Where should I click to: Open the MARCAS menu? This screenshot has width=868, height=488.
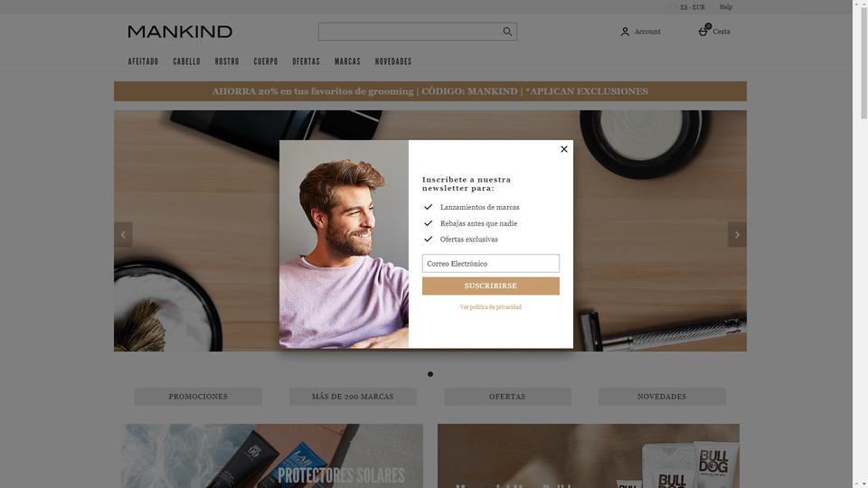coord(347,61)
